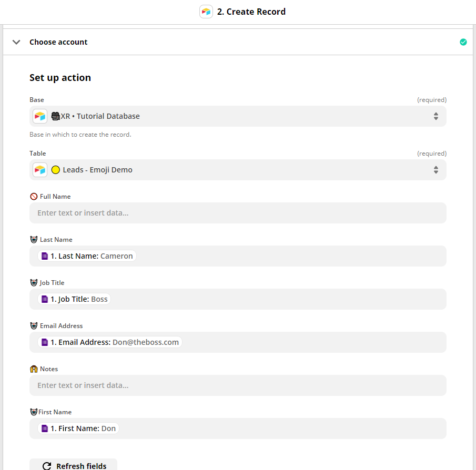Click into the Full Name text field
Image resolution: width=476 pixels, height=470 pixels.
coord(238,213)
